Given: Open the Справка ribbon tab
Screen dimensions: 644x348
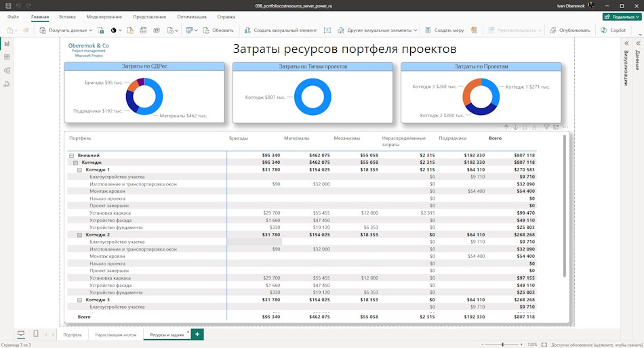Looking at the screenshot, I should [x=226, y=17].
